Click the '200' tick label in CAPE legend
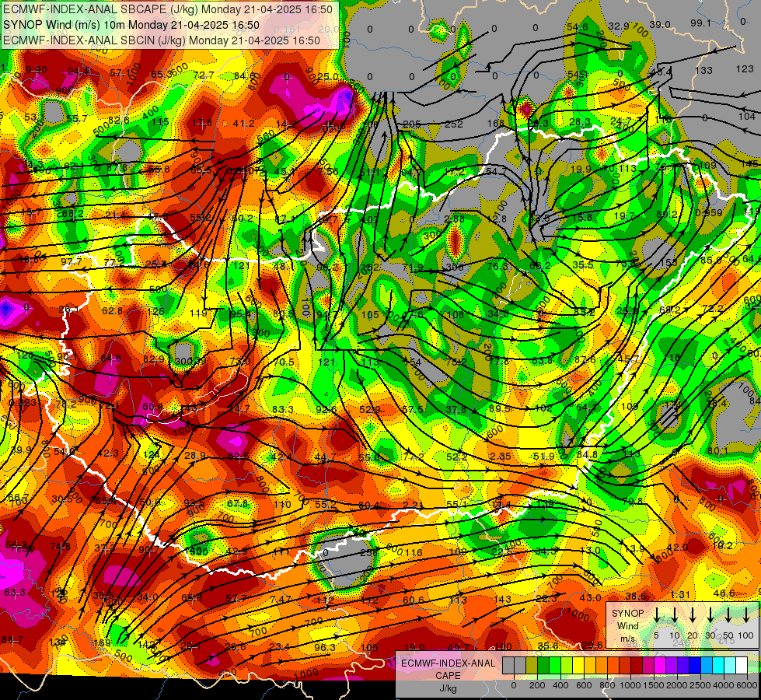The image size is (761, 700). pos(537,685)
